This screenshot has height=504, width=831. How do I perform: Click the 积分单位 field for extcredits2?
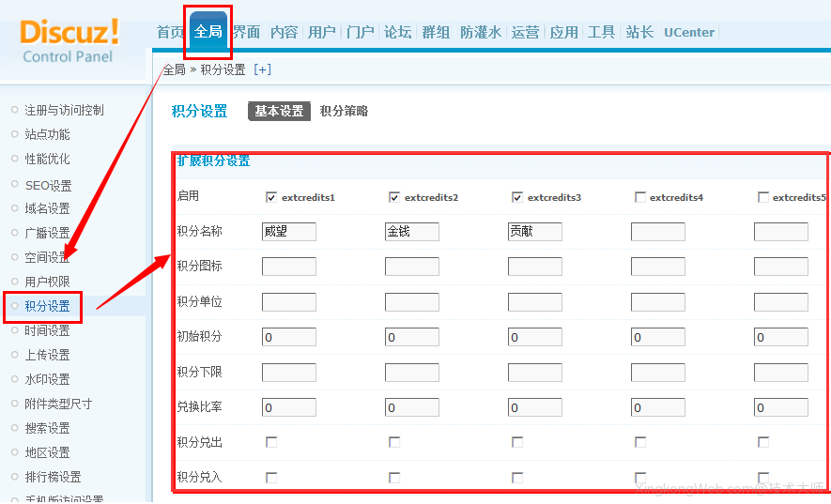pyautogui.click(x=412, y=302)
